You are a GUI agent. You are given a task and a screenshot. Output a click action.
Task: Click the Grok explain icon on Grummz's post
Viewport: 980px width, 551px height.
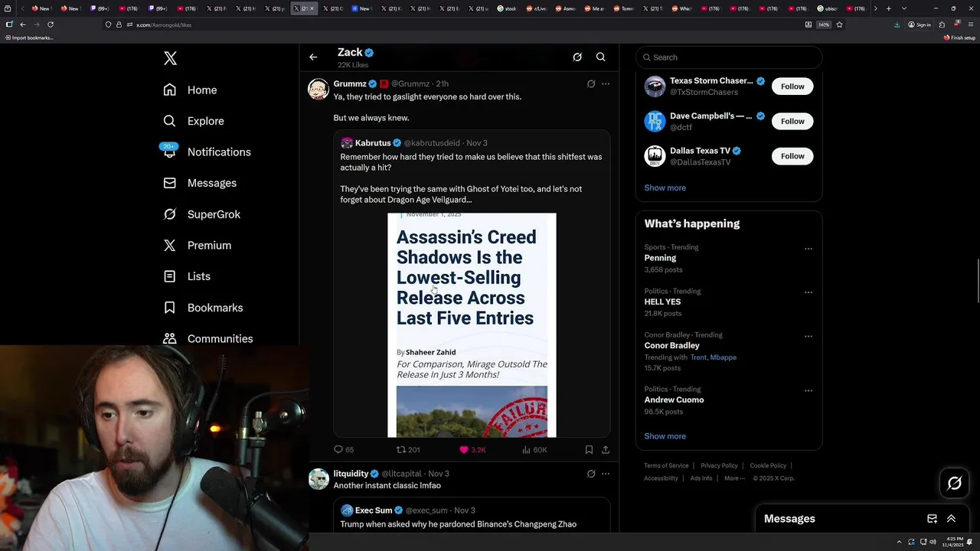tap(591, 84)
